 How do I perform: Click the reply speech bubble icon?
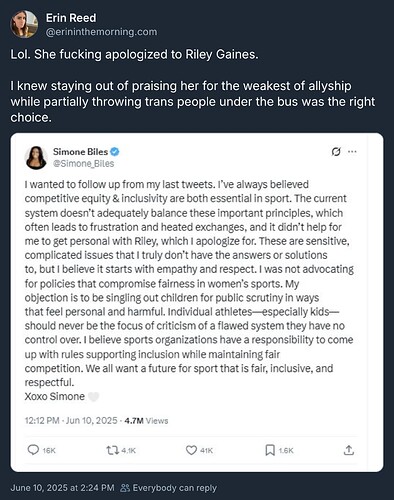tap(33, 450)
